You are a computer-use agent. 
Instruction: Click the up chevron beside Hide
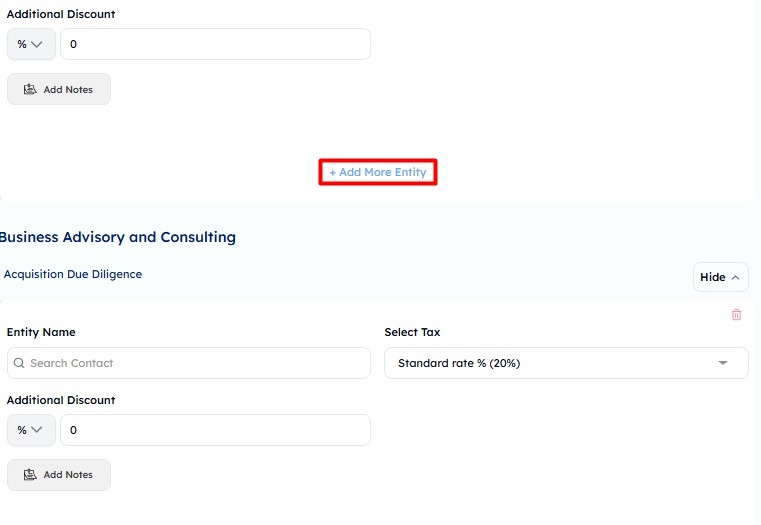735,278
